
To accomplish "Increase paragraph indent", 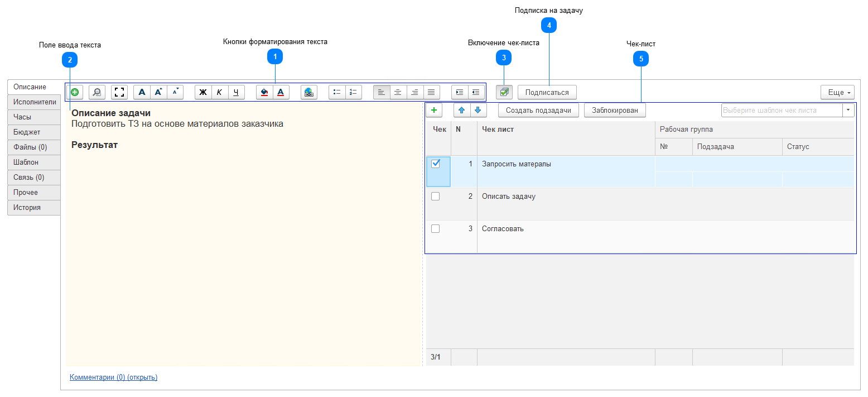I will coord(460,92).
